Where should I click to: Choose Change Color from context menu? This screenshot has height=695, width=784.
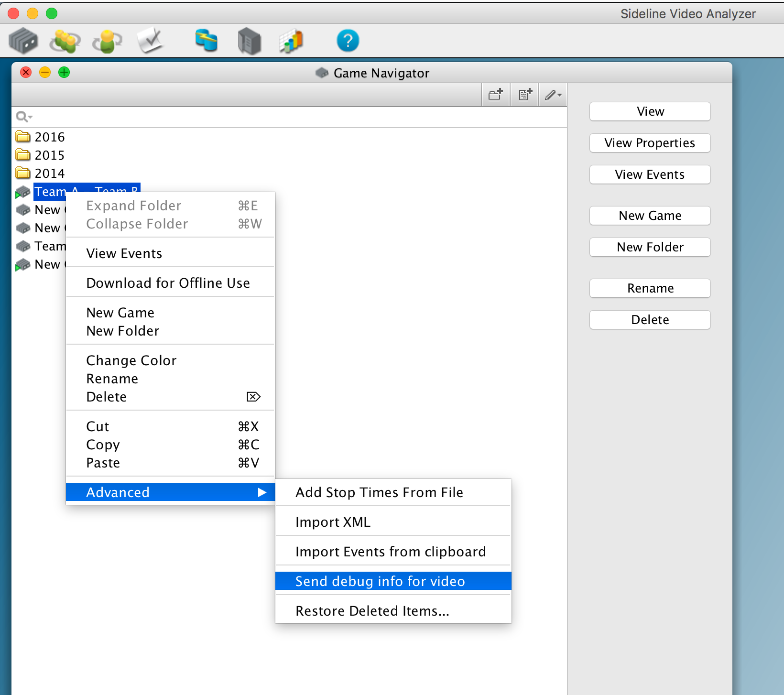point(170,360)
